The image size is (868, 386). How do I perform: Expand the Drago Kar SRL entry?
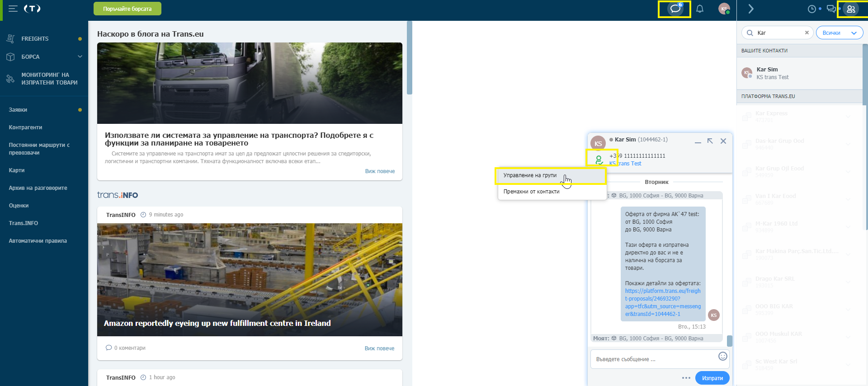coord(848,282)
